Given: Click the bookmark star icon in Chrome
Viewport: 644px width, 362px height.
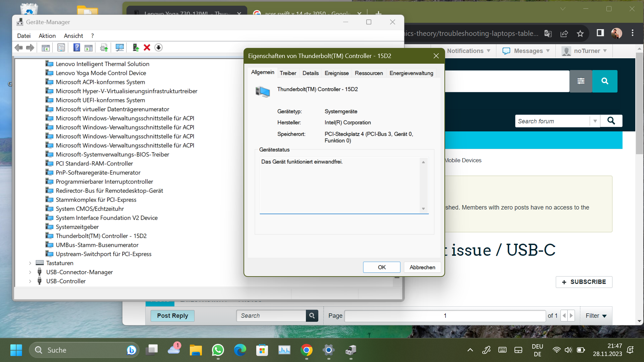Looking at the screenshot, I should point(580,34).
